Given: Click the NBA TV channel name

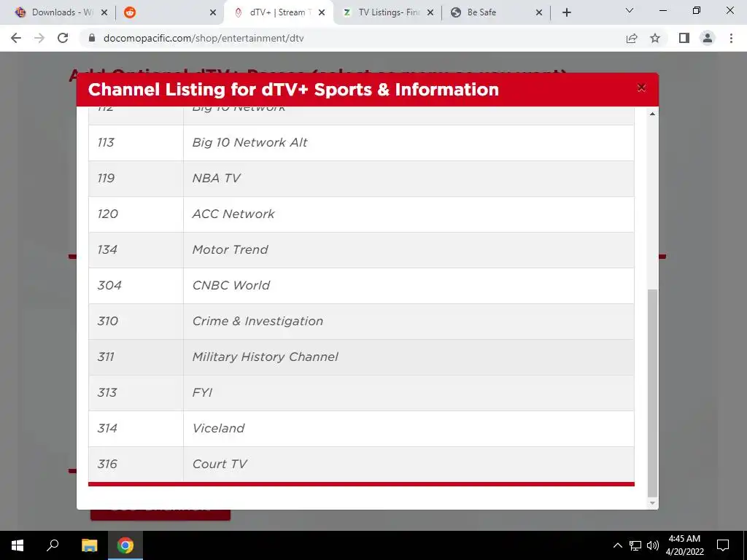Looking at the screenshot, I should coord(216,178).
